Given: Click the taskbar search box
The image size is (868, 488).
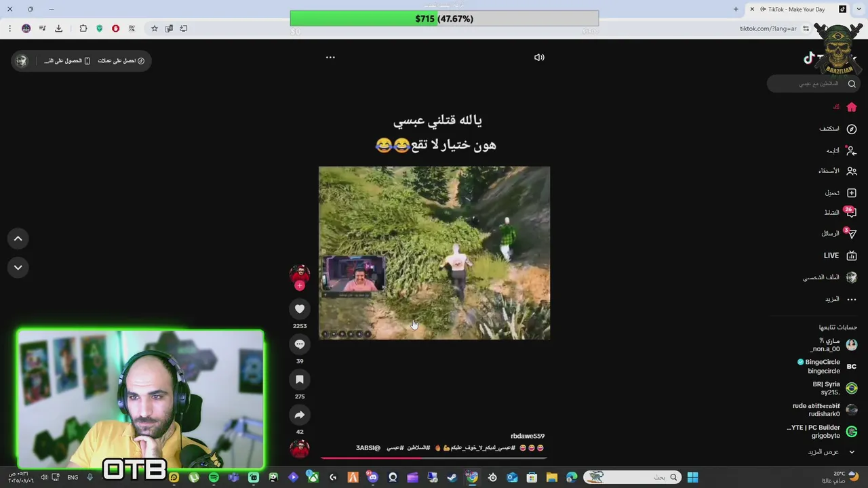Looking at the screenshot, I should 632,478.
